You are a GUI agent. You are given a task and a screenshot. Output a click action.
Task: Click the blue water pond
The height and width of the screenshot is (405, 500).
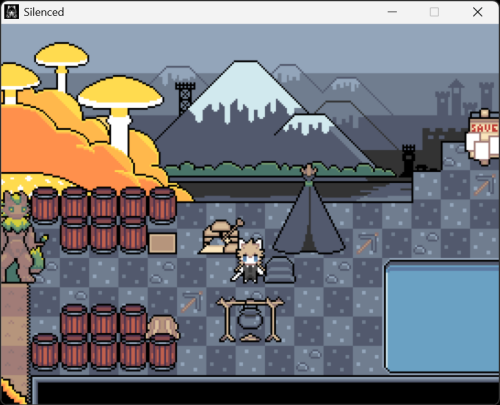point(442,317)
